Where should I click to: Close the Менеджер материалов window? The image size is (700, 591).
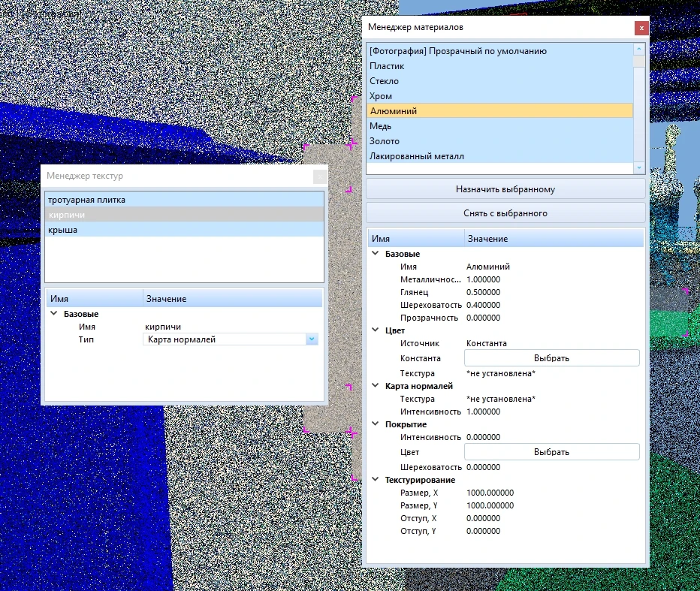click(x=641, y=28)
